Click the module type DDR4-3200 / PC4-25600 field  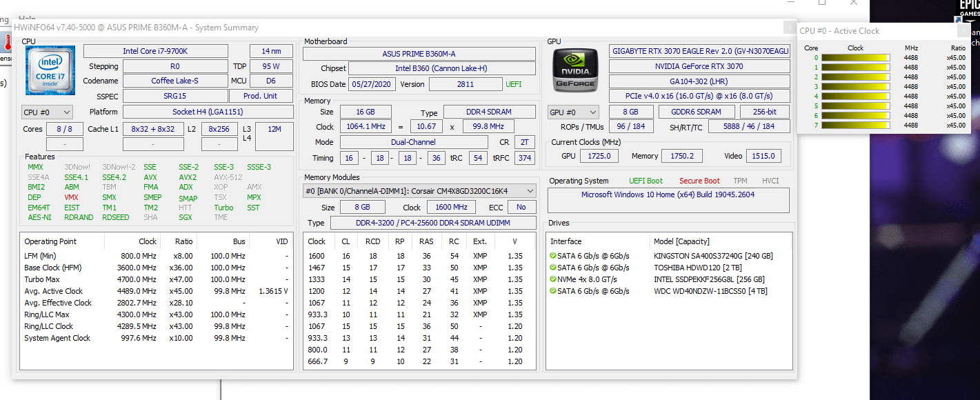433,223
